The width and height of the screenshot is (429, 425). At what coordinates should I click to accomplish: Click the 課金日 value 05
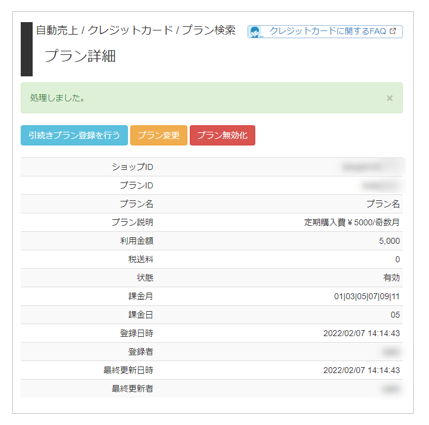[x=395, y=315]
